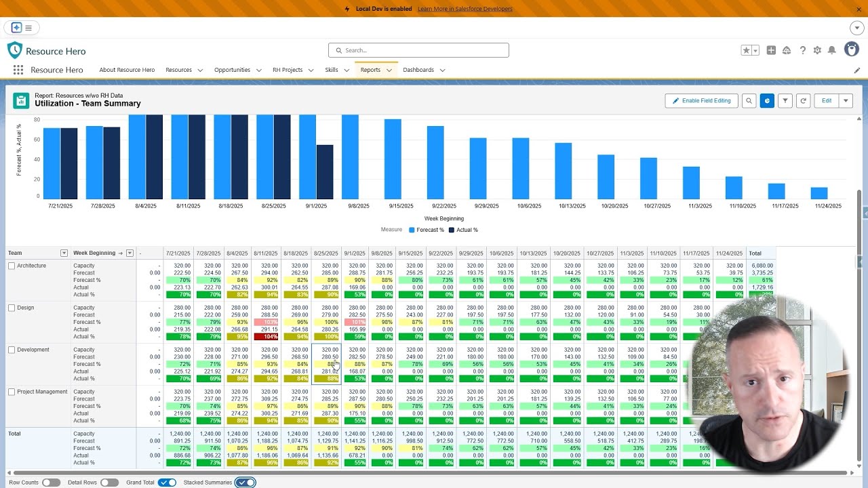868x488 pixels.
Task: Expand the top-right circular dropdown arrow
Action: coord(856,28)
